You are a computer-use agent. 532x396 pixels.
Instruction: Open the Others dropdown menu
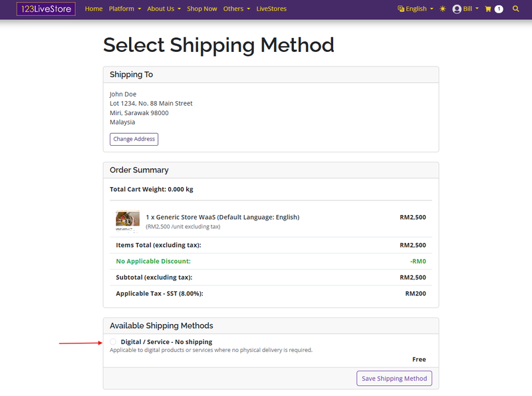[x=236, y=9]
